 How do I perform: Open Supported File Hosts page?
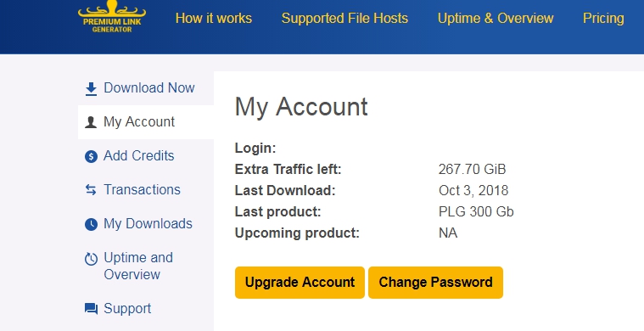[x=344, y=19]
